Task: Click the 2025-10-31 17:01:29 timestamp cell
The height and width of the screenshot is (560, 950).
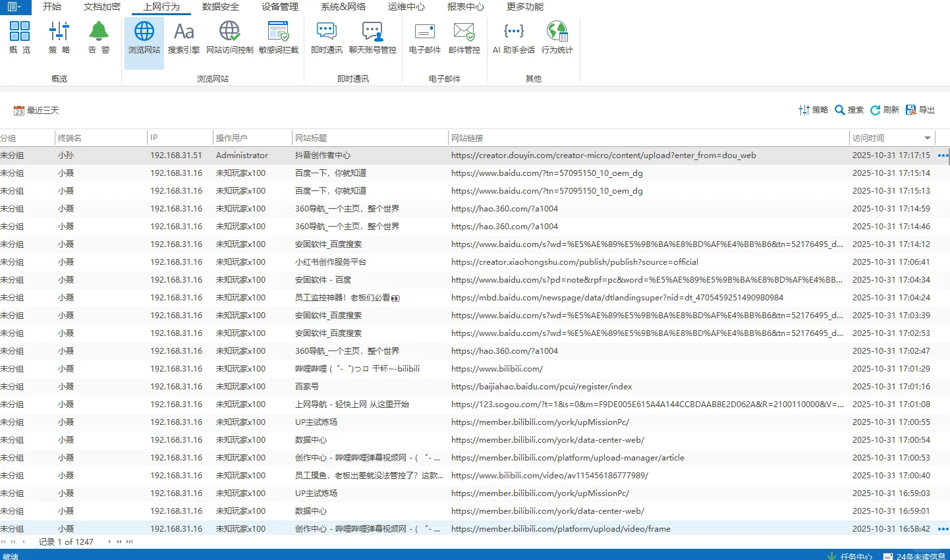Action: pos(892,369)
